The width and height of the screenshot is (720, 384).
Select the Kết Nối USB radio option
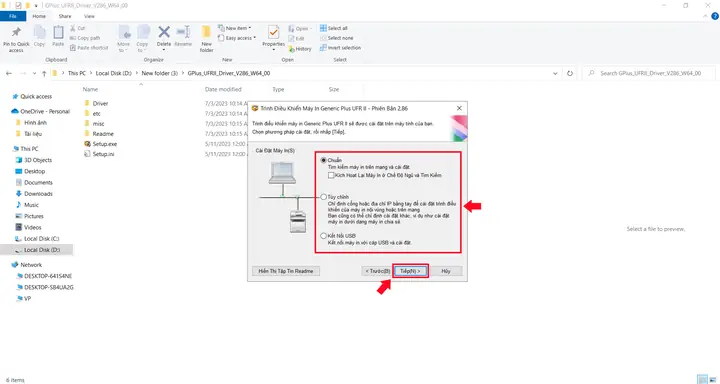coord(324,236)
